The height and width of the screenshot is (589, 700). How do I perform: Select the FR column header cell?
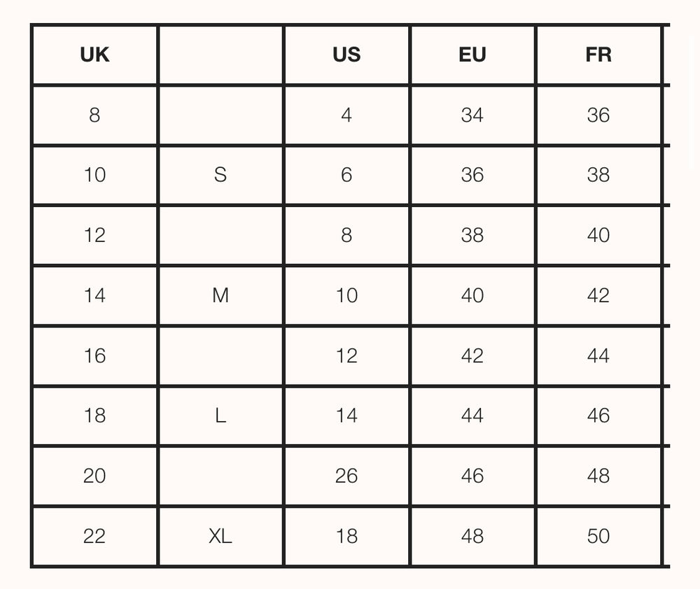click(x=598, y=55)
